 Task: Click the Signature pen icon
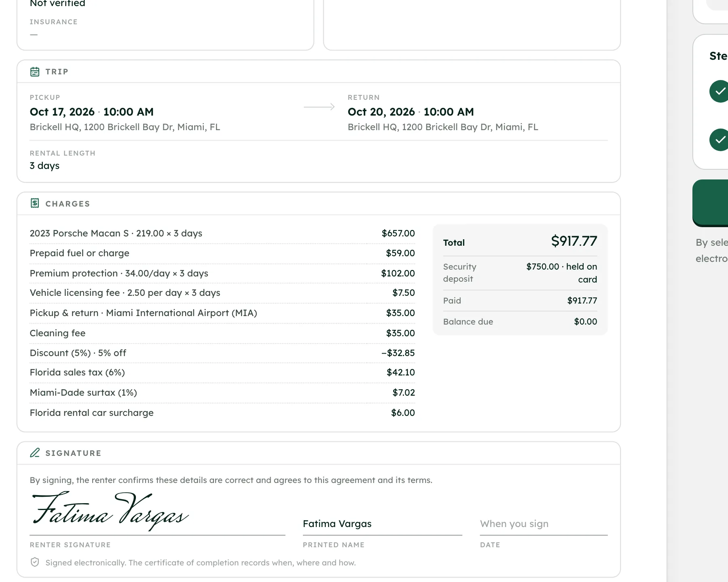(x=35, y=453)
